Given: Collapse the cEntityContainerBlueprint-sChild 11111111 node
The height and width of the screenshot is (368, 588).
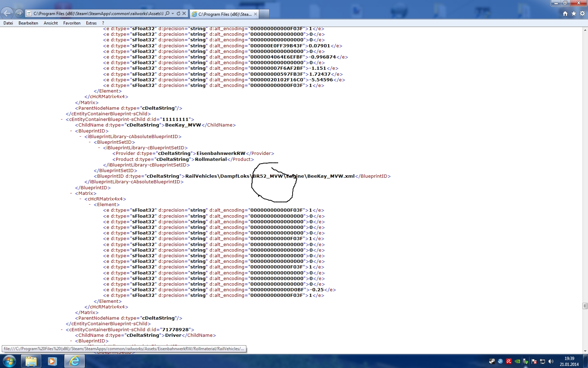Looking at the screenshot, I should pos(62,120).
